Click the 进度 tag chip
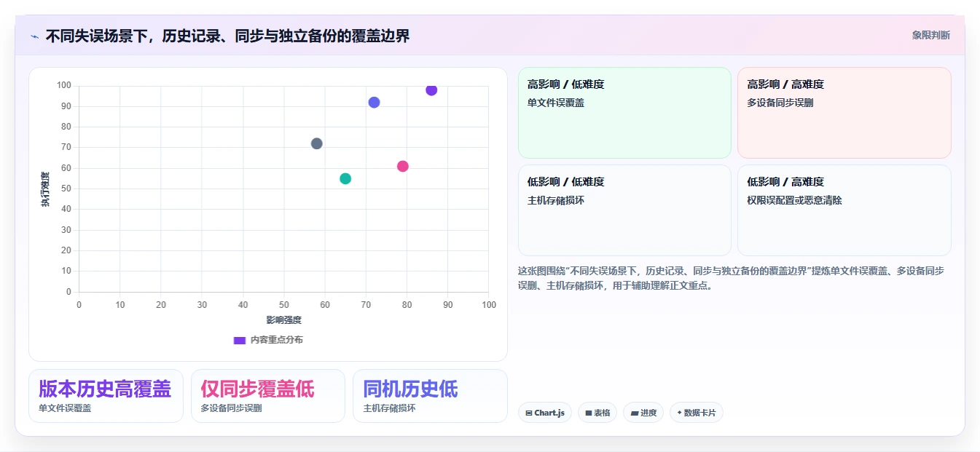Screen dimensions: 980x452 [643, 413]
